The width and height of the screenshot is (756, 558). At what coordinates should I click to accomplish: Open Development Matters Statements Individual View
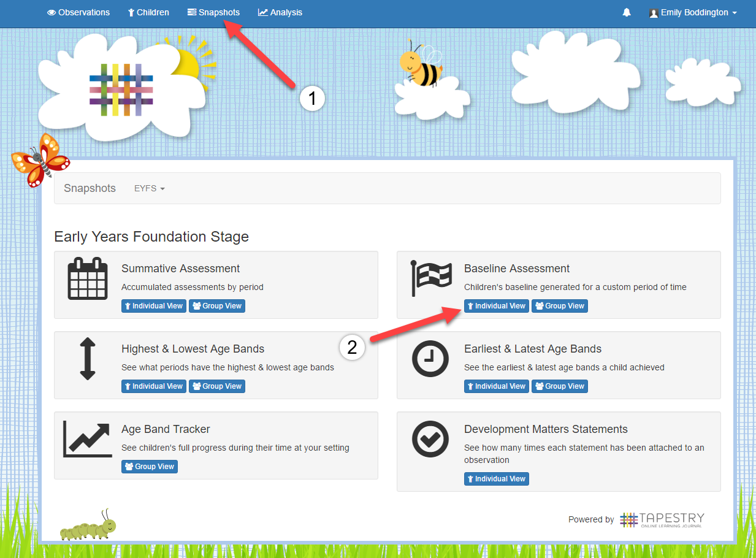(x=496, y=479)
